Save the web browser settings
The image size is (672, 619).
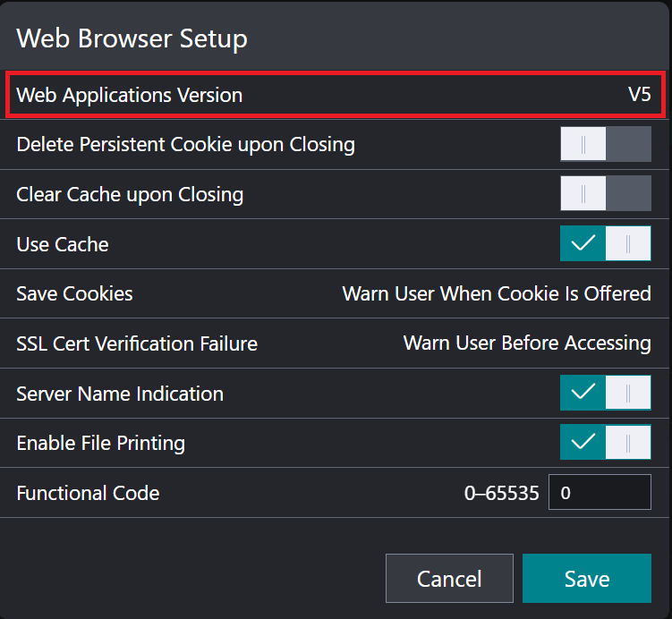pos(586,579)
